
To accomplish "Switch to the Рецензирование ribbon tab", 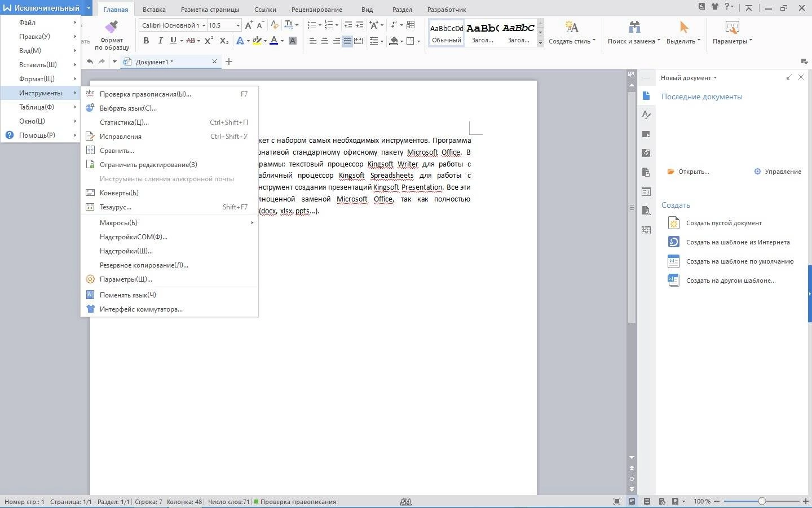I will pyautogui.click(x=316, y=10).
